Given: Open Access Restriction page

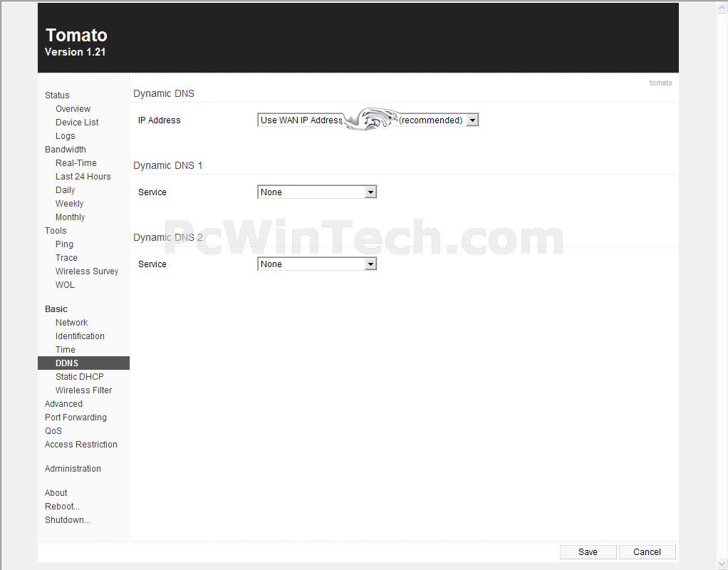Looking at the screenshot, I should (x=80, y=445).
